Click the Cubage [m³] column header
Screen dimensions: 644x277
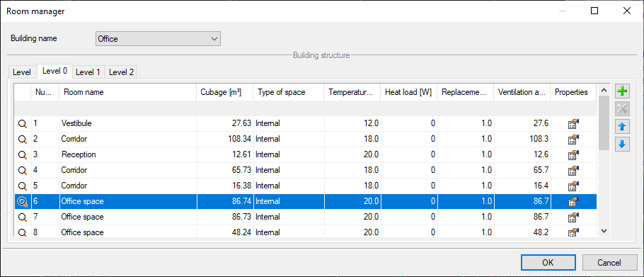[225, 93]
